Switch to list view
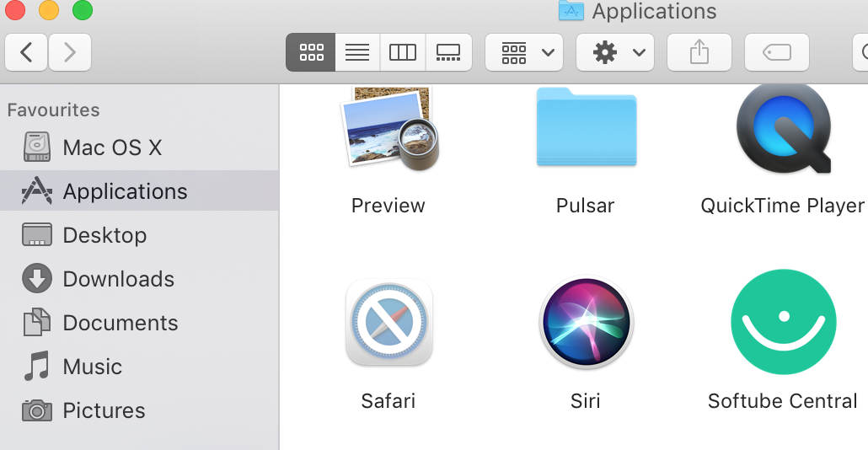868x450 pixels. (x=357, y=52)
